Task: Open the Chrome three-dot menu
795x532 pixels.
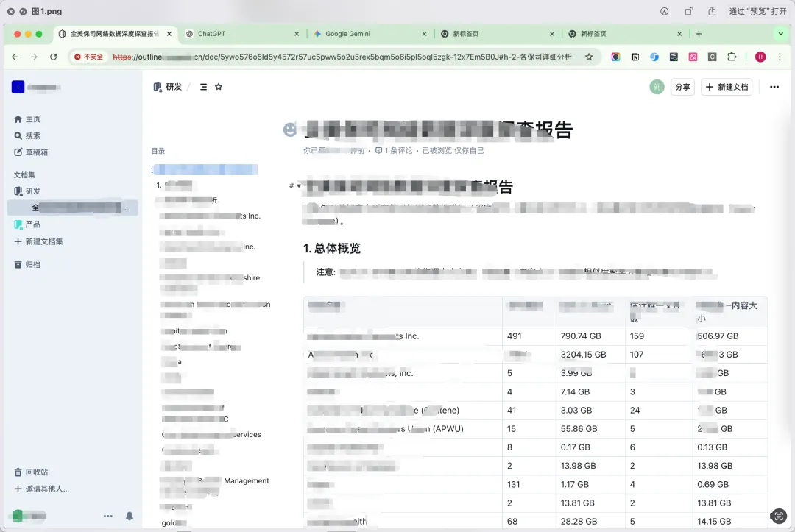Action: point(780,57)
